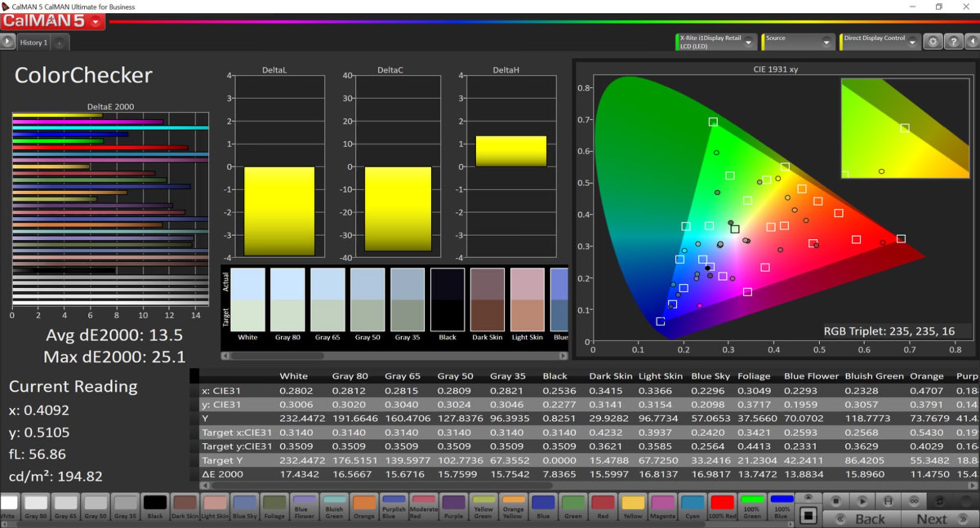The image size is (980, 528).
Task: Click the help question mark icon
Action: click(x=953, y=42)
